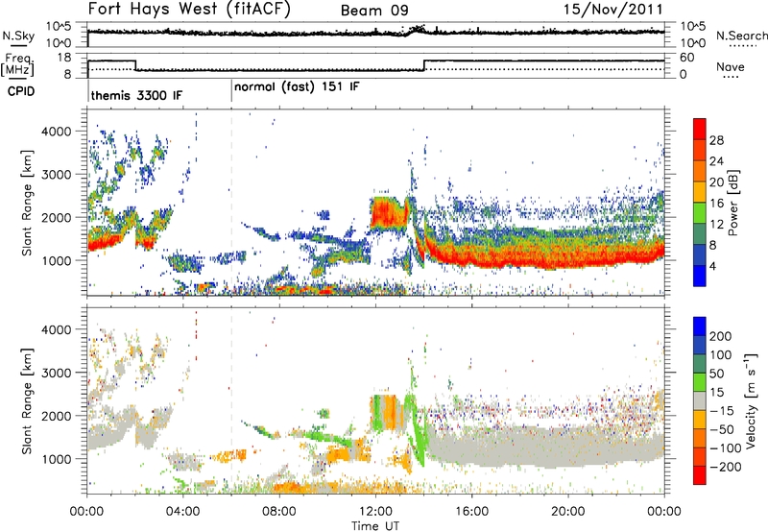Click the 'Velocity [m s-1]' colorbar title
This screenshot has width=768, height=532.
point(751,401)
